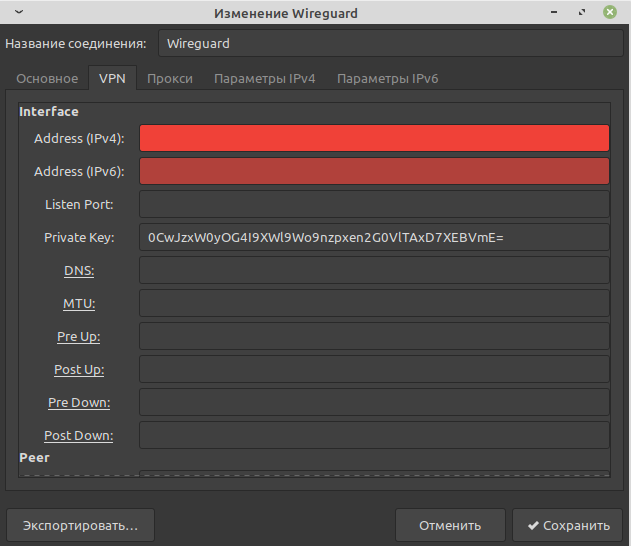Click the green window button in title bar
This screenshot has height=546, width=631.
(609, 13)
